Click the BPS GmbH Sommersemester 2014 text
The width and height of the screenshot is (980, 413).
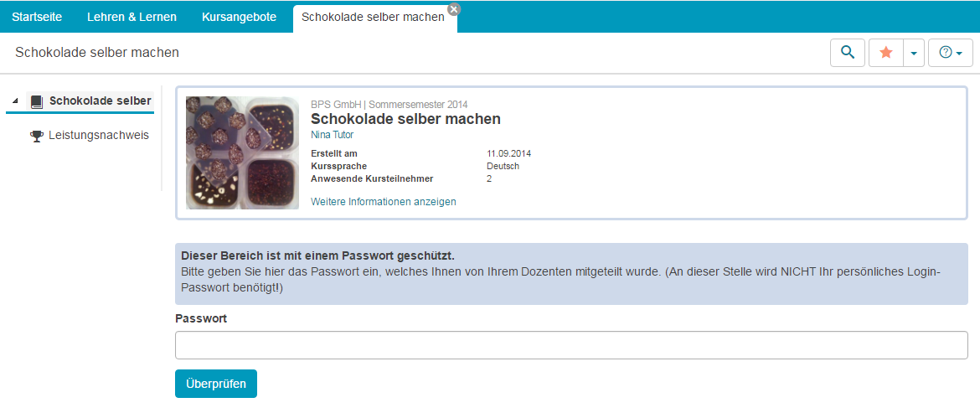coord(389,105)
